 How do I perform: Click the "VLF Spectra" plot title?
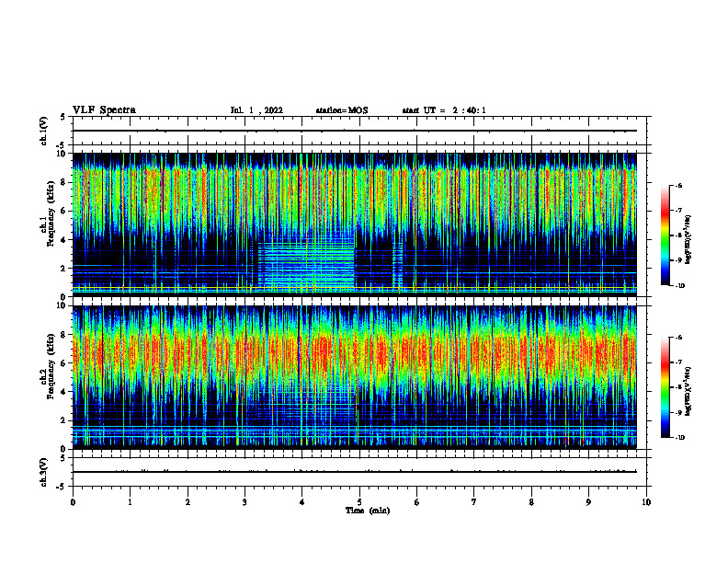coord(104,110)
